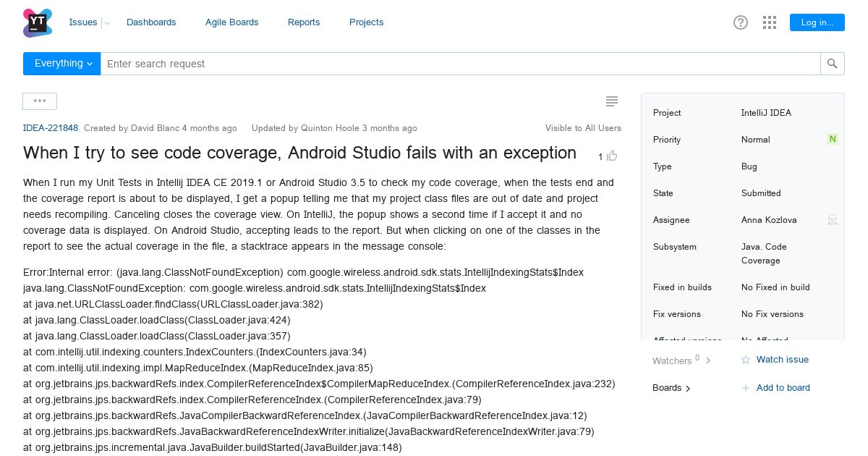The height and width of the screenshot is (456, 868).
Task: Open Agile Boards
Action: pyautogui.click(x=232, y=22)
